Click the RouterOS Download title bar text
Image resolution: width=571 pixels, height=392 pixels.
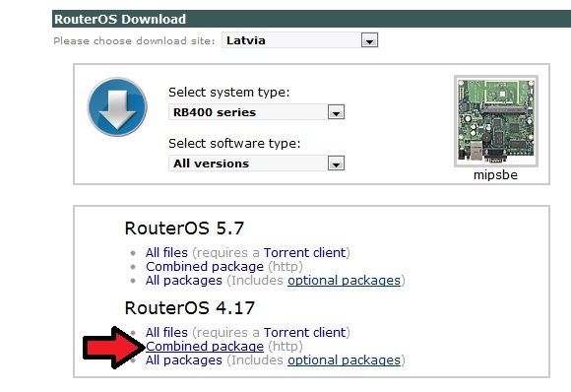click(120, 19)
